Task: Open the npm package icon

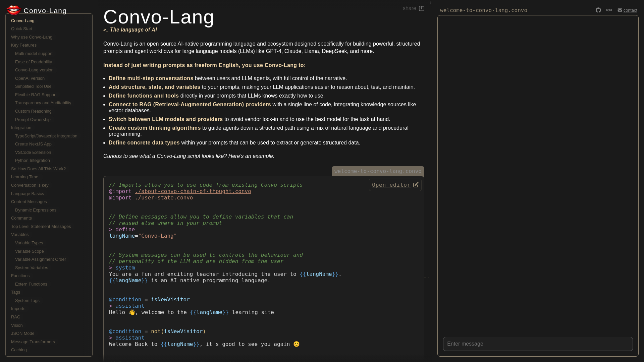Action: (609, 10)
